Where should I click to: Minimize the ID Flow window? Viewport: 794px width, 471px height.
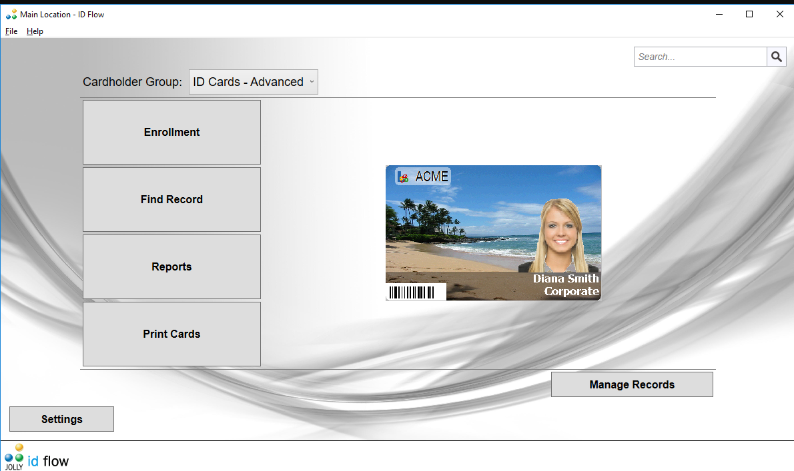719,14
